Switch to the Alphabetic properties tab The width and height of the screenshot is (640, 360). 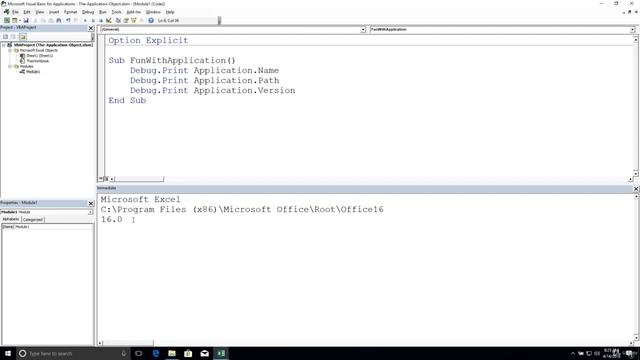click(11, 219)
